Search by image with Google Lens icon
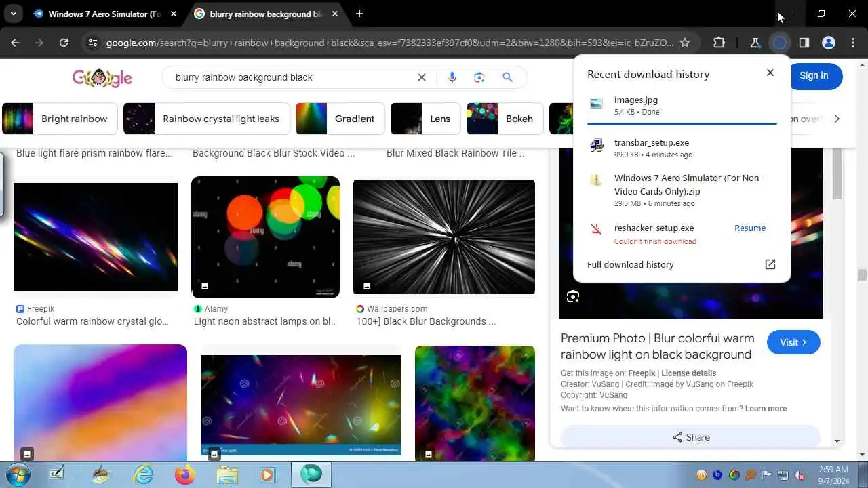 [479, 77]
